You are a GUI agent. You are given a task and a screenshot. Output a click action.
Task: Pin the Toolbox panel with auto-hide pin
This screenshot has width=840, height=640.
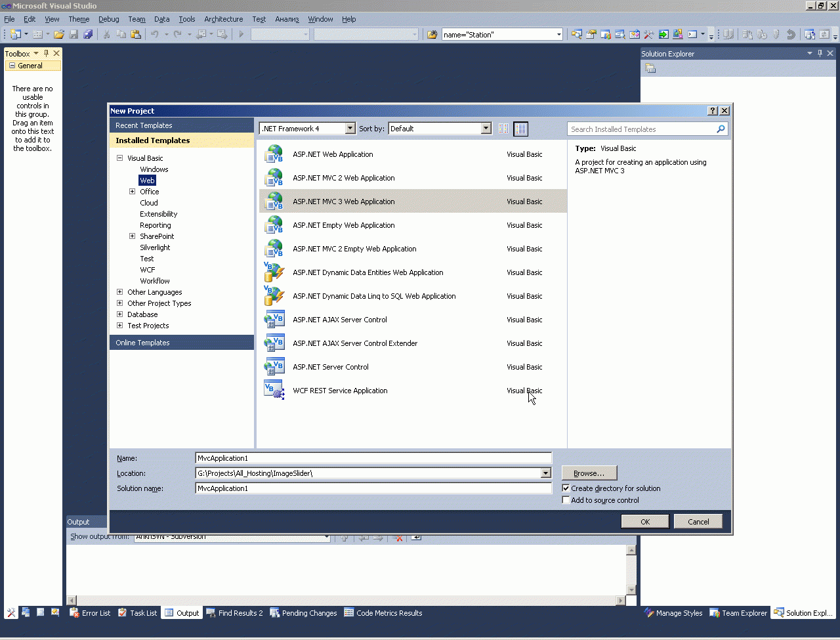click(46, 53)
